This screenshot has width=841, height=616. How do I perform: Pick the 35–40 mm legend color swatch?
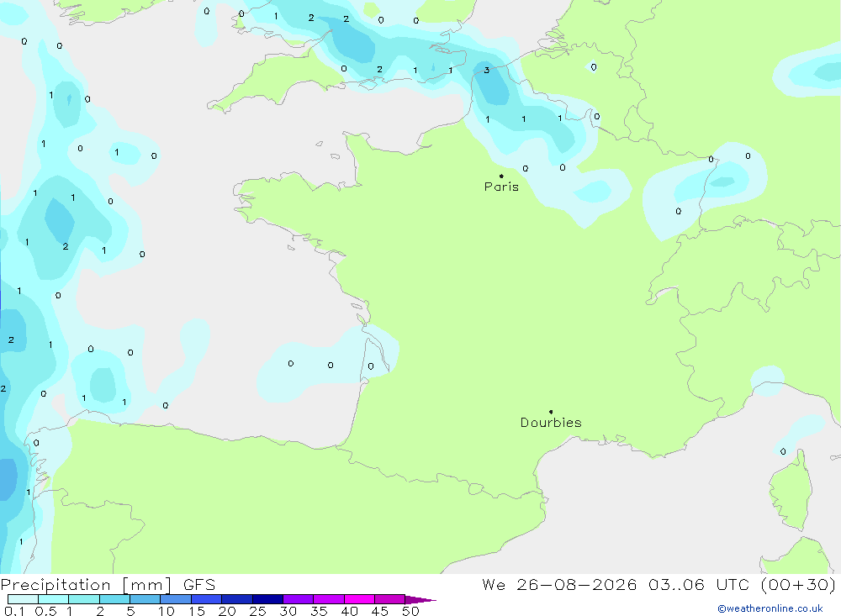[x=329, y=599]
